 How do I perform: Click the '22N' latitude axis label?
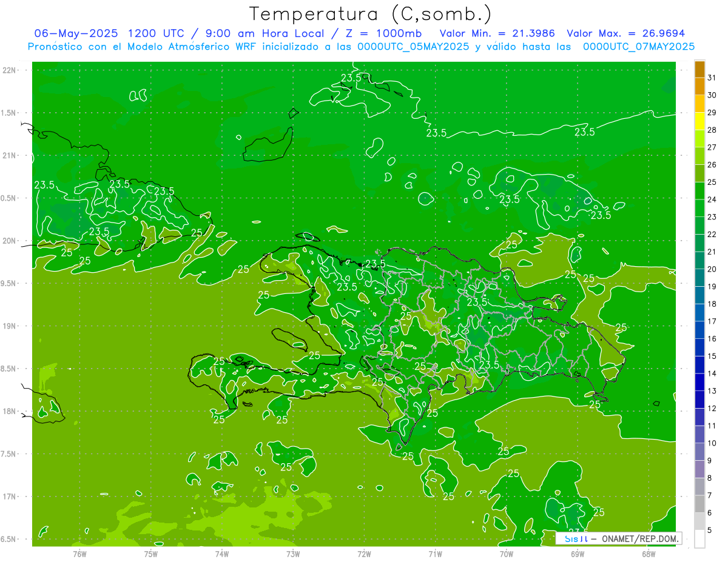[x=10, y=70]
